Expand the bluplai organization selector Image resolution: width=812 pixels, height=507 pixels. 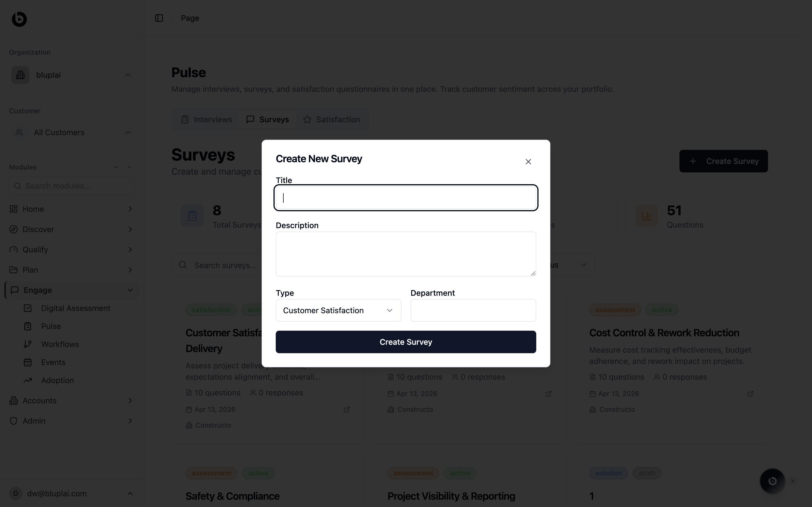click(72, 75)
